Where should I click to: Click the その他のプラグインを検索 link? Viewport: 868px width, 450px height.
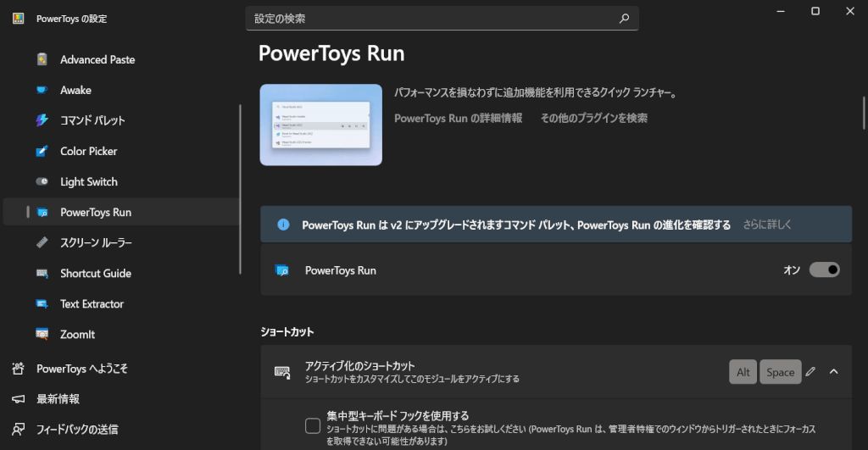[593, 119]
